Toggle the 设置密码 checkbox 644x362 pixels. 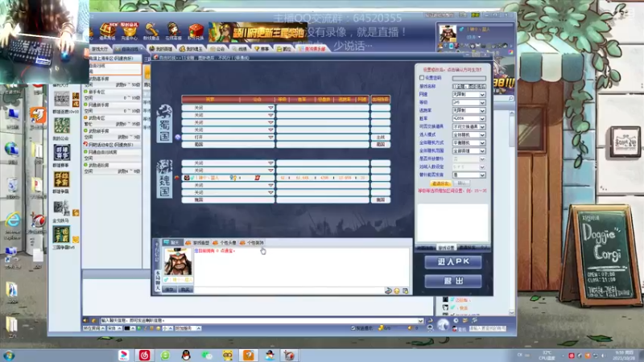422,77
